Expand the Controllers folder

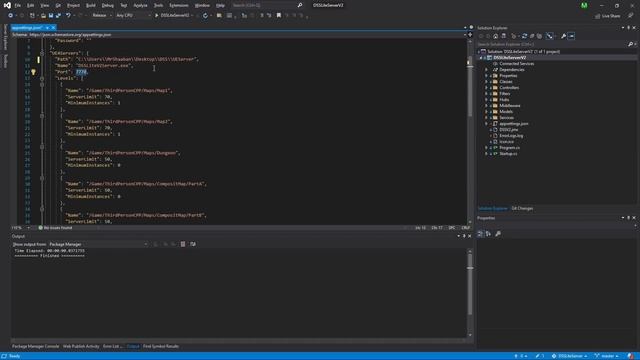(x=487, y=87)
